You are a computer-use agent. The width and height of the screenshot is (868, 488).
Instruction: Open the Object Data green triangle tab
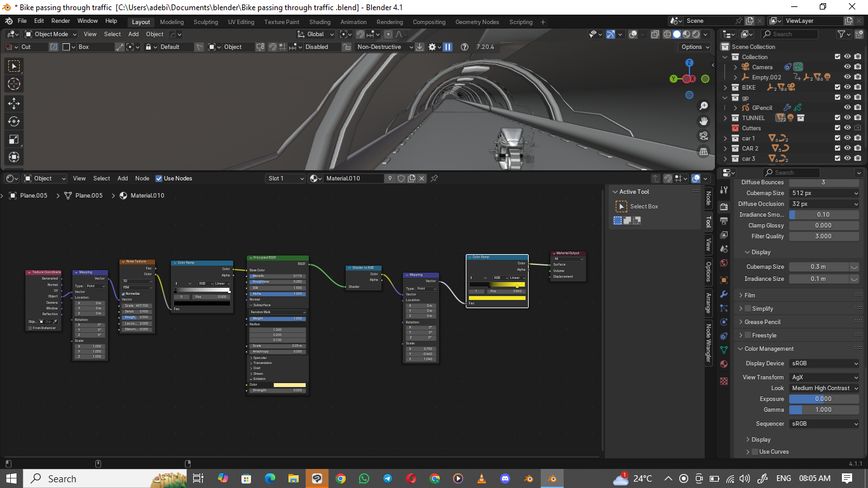tap(724, 349)
